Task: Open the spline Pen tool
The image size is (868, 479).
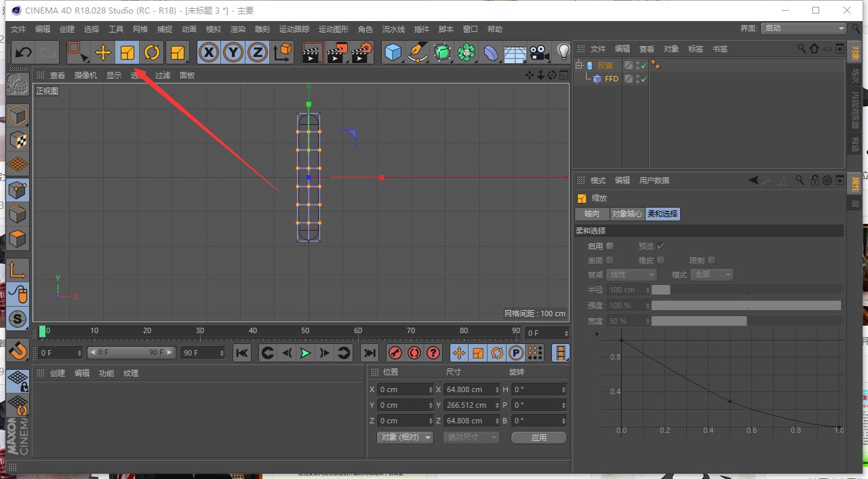Action: click(x=418, y=52)
